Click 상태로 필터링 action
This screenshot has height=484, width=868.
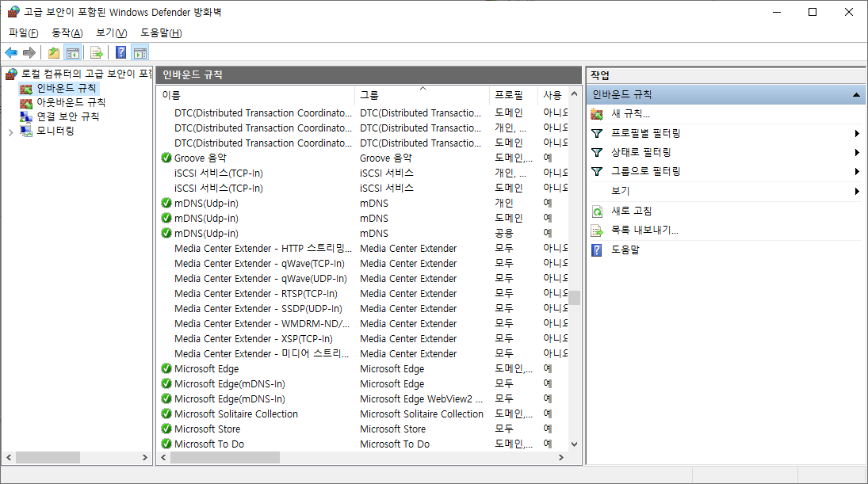(641, 152)
